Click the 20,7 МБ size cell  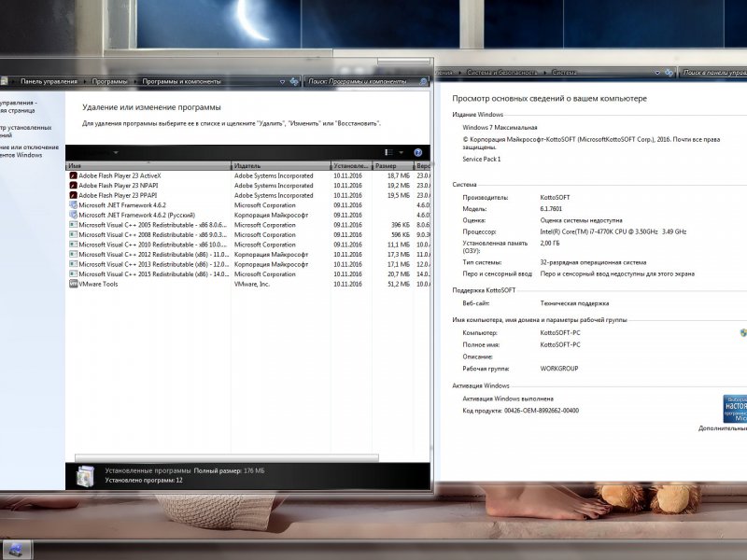(399, 274)
